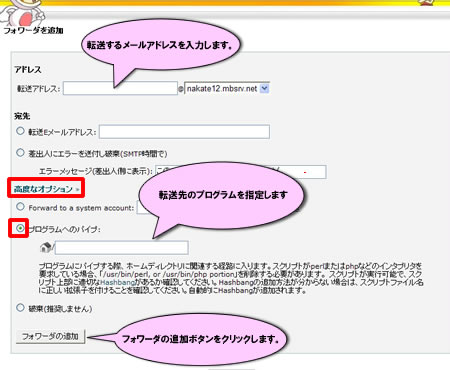Click the 転送アドレス input field
450x370 pixels.
120,88
